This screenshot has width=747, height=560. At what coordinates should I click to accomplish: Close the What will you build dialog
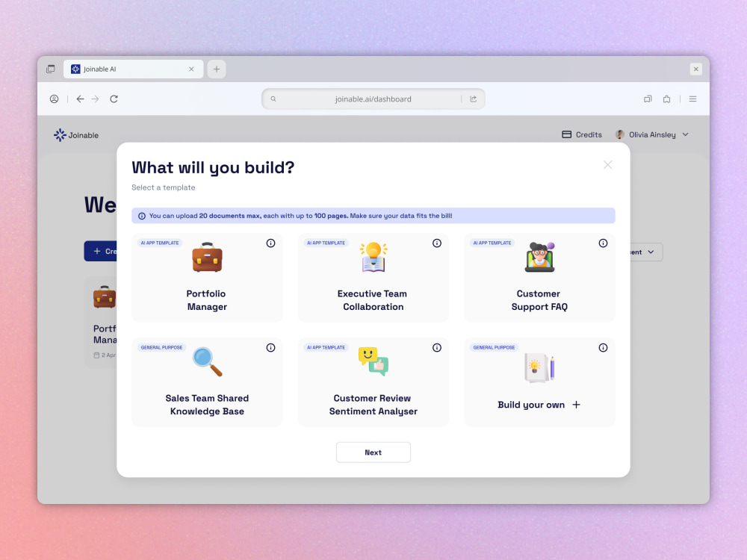pos(607,165)
